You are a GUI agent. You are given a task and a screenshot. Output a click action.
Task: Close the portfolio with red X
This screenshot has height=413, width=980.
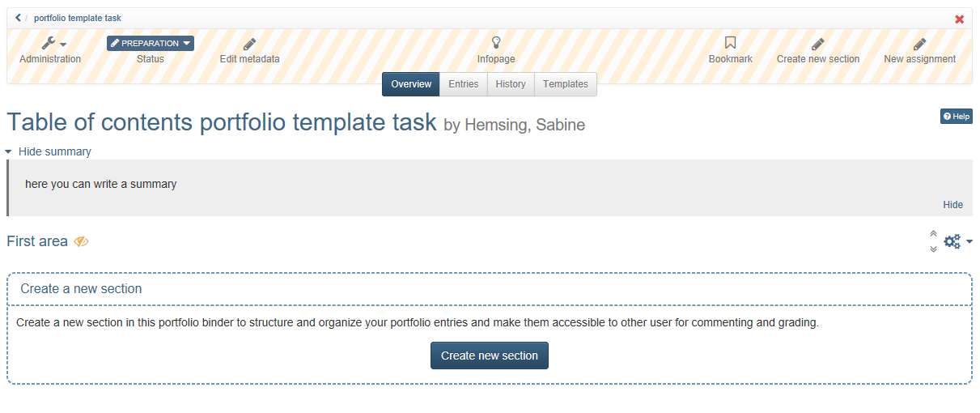coord(960,19)
